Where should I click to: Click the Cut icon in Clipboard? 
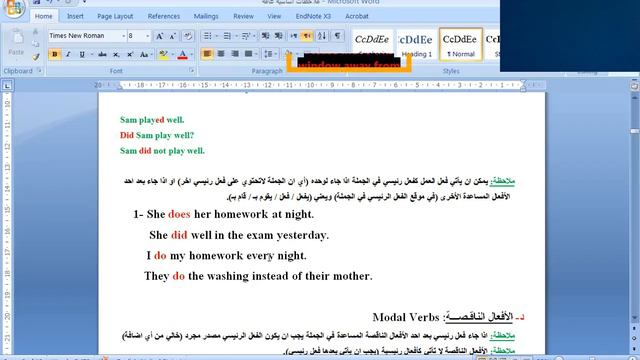tap(36, 32)
